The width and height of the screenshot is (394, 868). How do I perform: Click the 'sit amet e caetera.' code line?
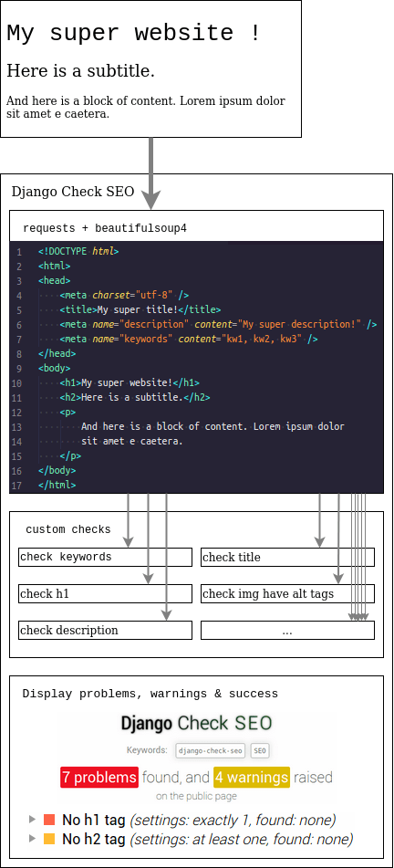click(131, 441)
